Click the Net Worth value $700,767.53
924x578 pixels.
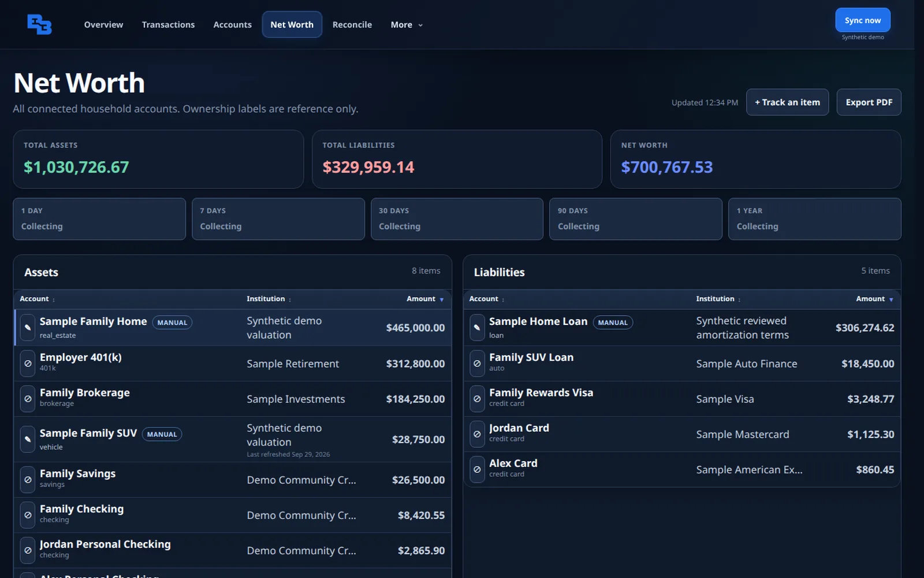click(666, 167)
